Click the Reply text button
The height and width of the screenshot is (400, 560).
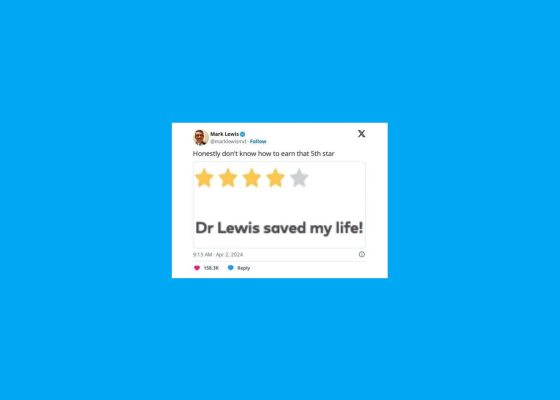(244, 268)
